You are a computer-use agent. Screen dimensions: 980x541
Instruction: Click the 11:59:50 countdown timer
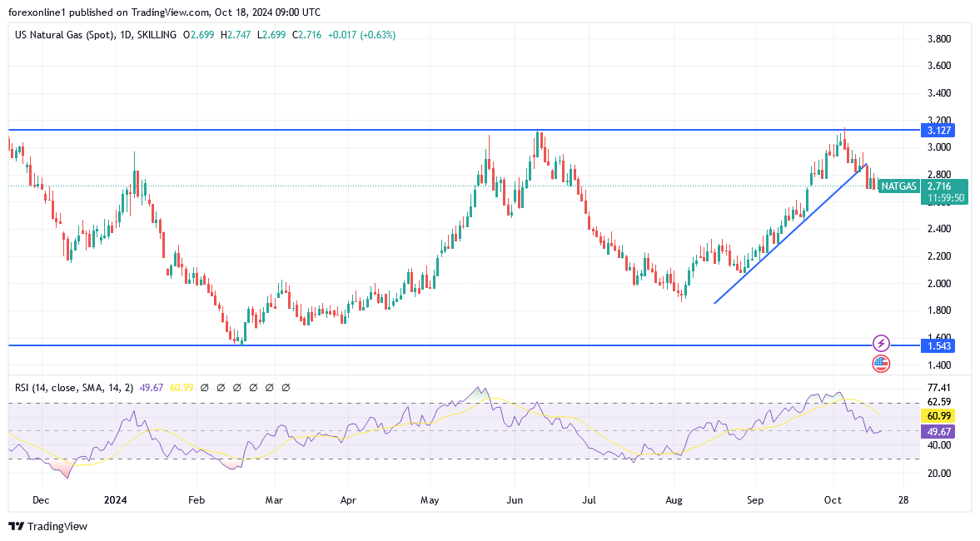point(944,199)
